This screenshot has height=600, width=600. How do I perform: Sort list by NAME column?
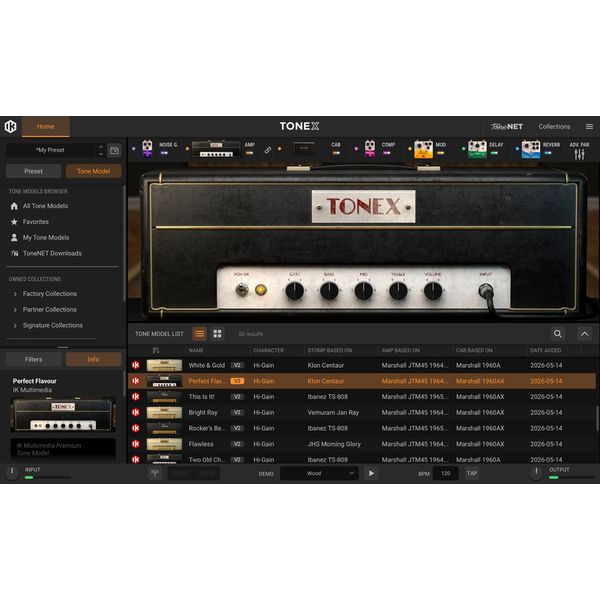click(x=196, y=351)
